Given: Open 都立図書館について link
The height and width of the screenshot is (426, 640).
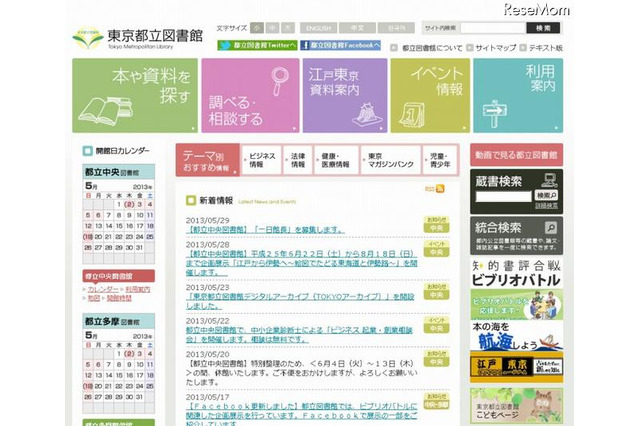Looking at the screenshot, I should click(432, 48).
